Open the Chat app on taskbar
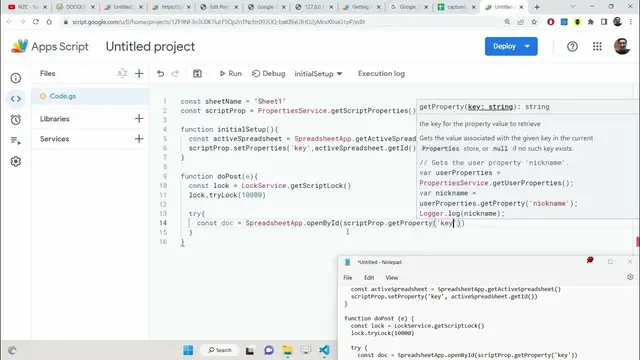This screenshot has height=360, width=640. [269, 350]
